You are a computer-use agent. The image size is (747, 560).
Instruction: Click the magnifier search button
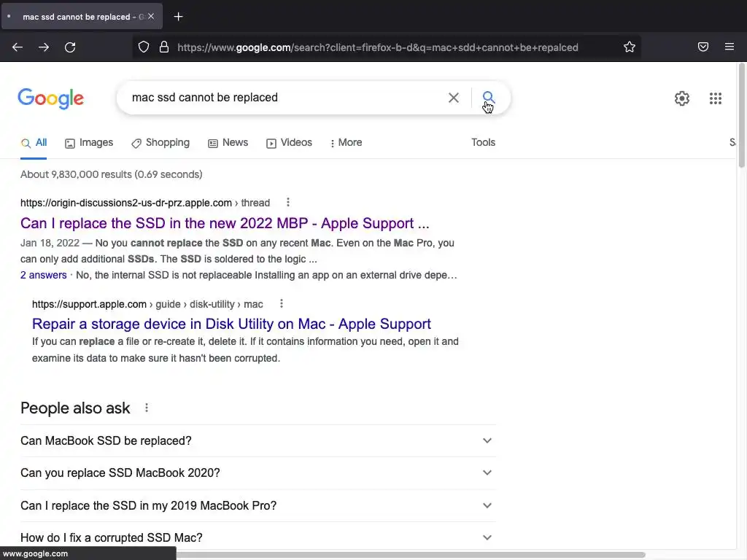pyautogui.click(x=488, y=97)
